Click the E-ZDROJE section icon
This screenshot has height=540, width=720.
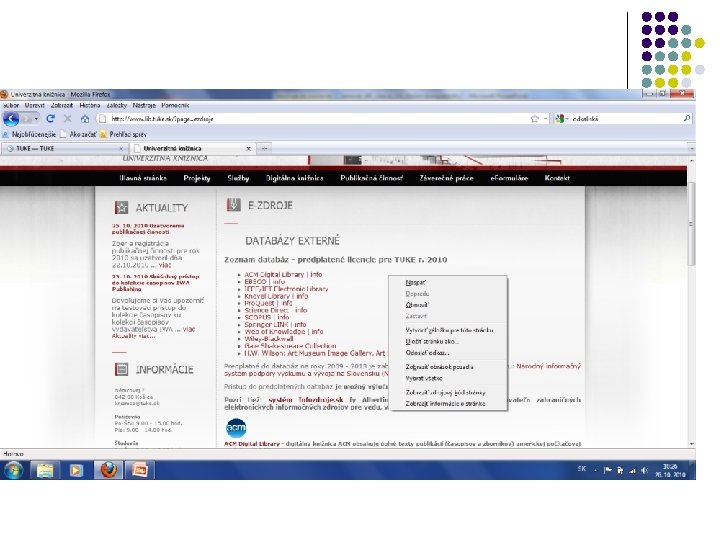pos(234,205)
